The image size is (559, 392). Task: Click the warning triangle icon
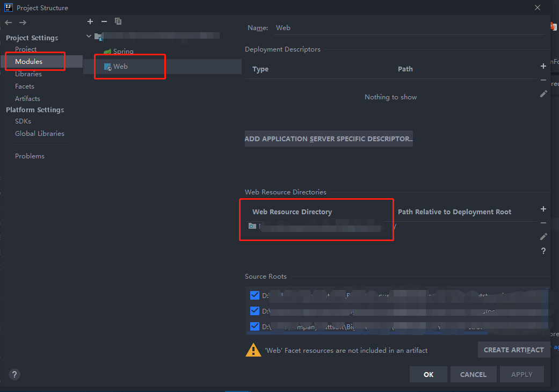pyautogui.click(x=253, y=350)
